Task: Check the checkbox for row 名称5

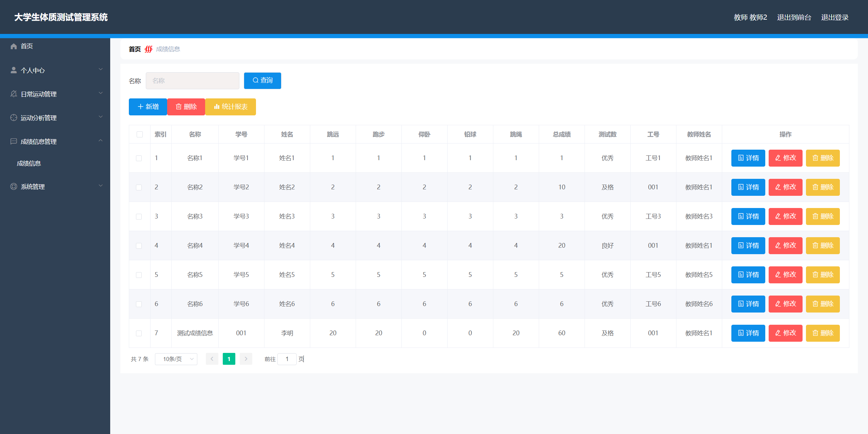Action: [139, 275]
